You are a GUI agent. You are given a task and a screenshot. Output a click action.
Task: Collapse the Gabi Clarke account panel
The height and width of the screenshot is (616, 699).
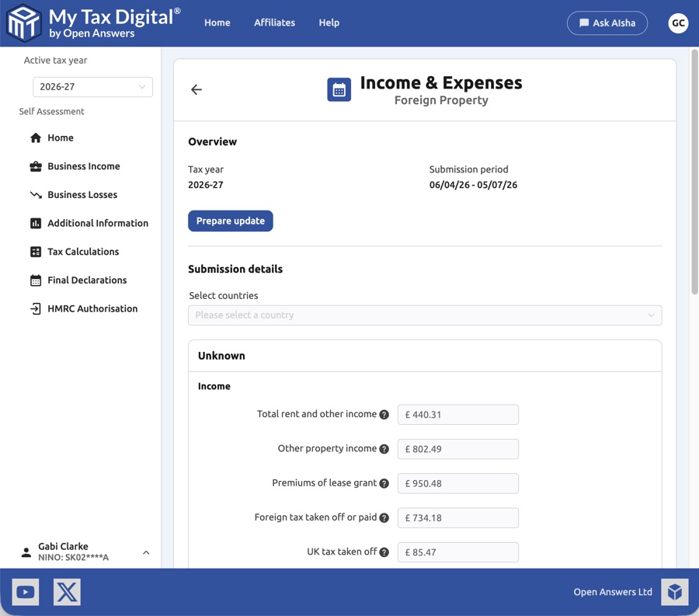click(146, 552)
